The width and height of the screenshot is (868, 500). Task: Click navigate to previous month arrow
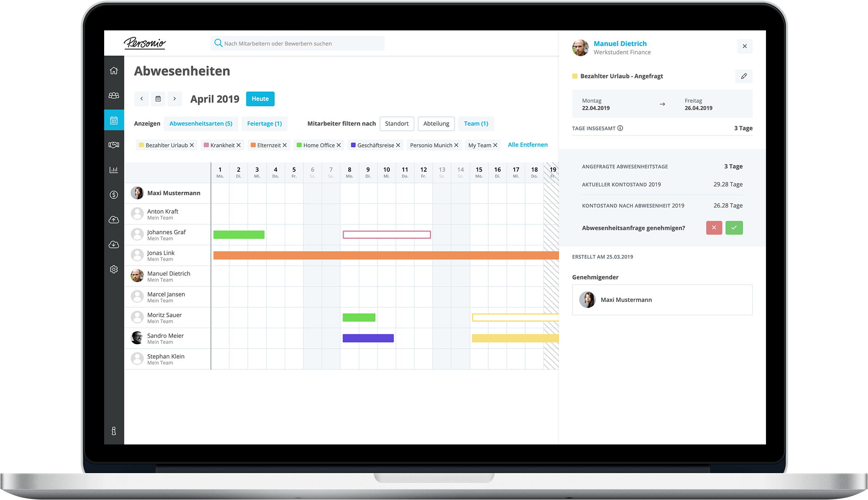[x=140, y=99]
